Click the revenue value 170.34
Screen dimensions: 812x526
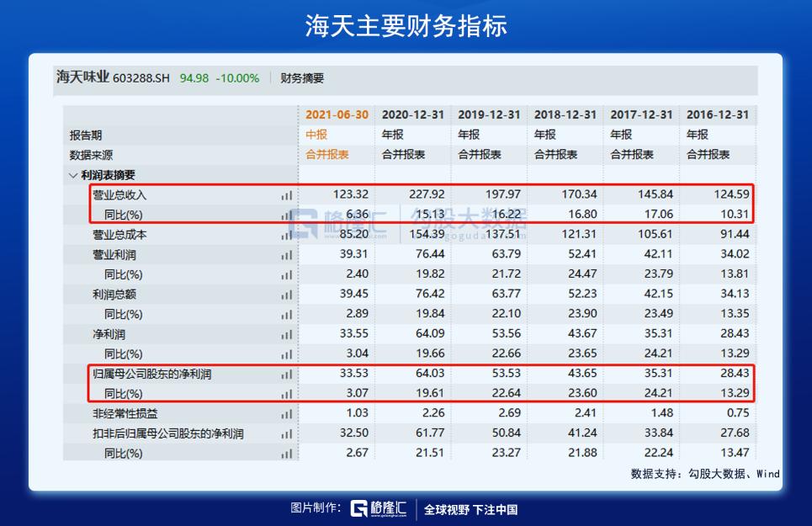(x=580, y=194)
